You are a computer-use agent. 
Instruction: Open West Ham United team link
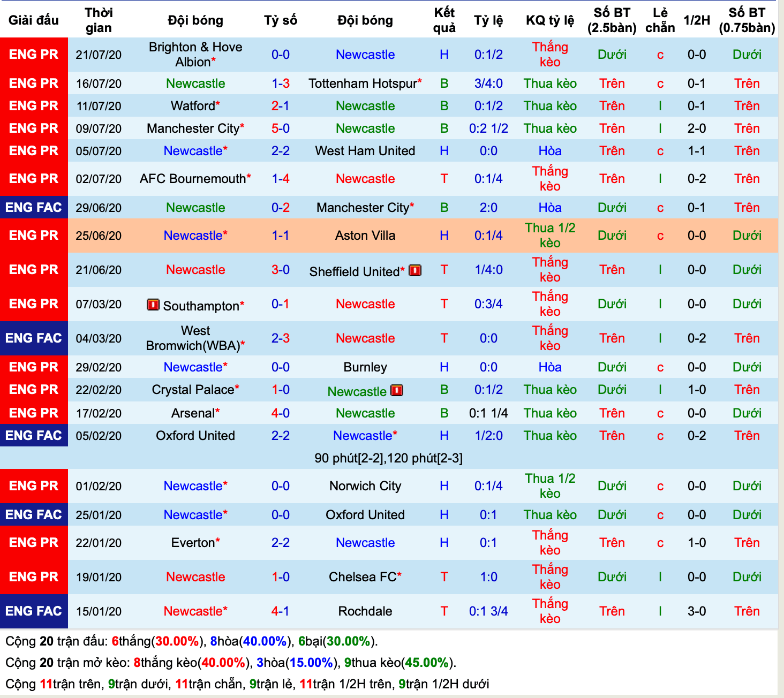click(x=365, y=151)
